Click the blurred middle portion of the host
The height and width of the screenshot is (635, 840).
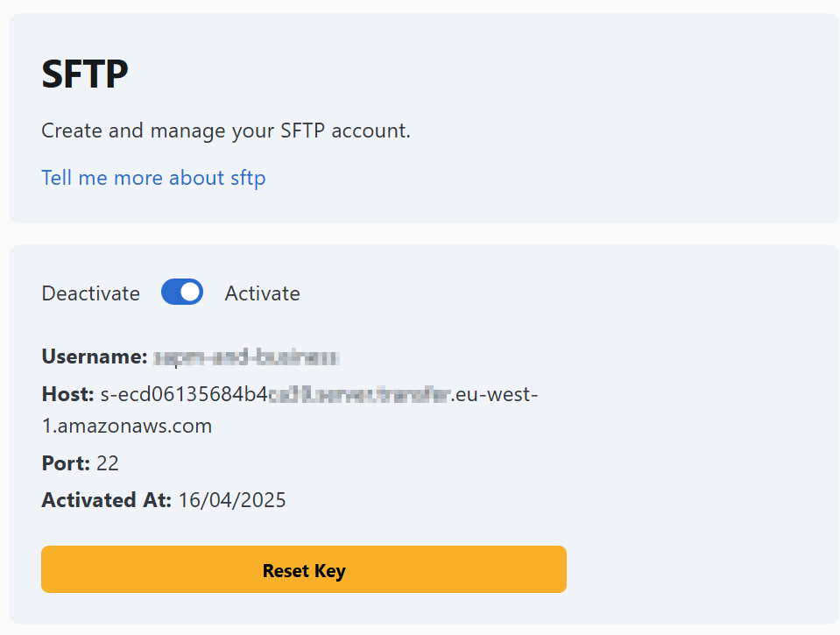pyautogui.click(x=358, y=395)
